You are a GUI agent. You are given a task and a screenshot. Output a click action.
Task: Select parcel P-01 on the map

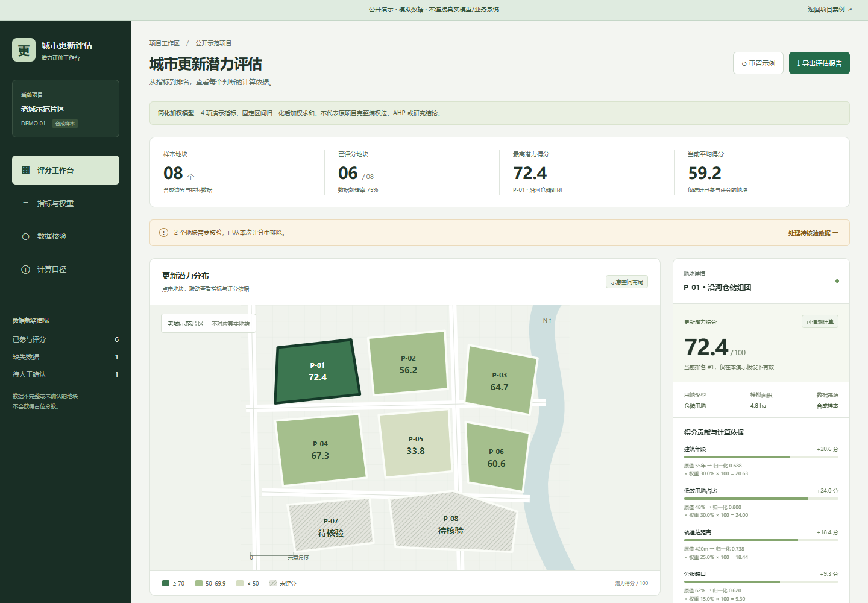(x=318, y=371)
